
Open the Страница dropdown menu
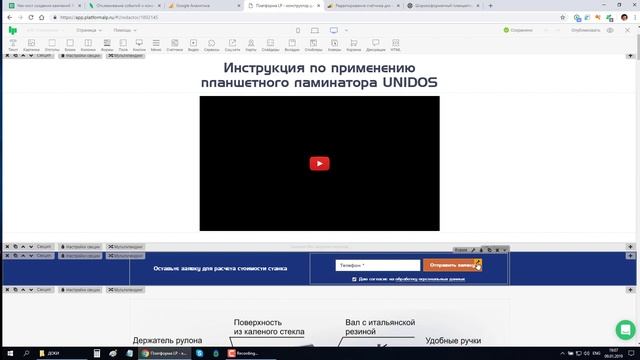coord(89,30)
